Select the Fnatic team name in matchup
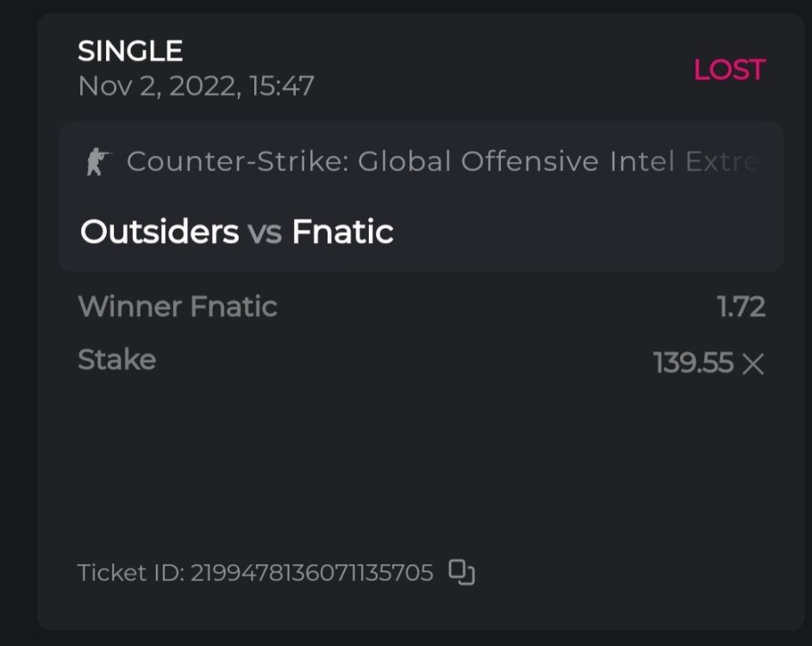 click(342, 232)
